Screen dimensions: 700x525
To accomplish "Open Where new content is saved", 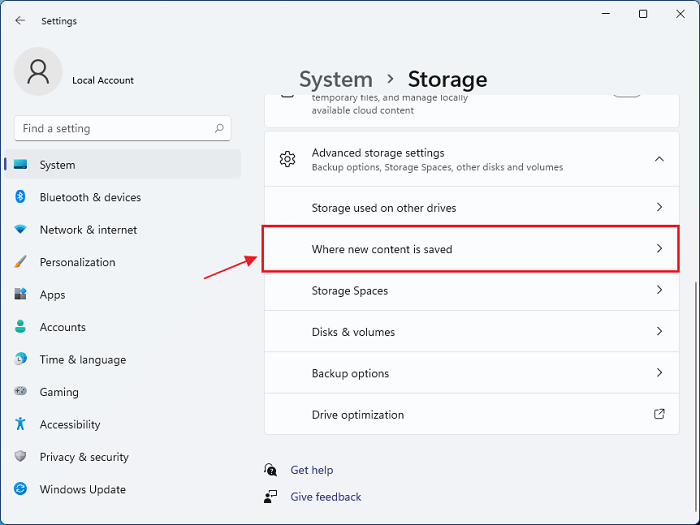I will (470, 249).
